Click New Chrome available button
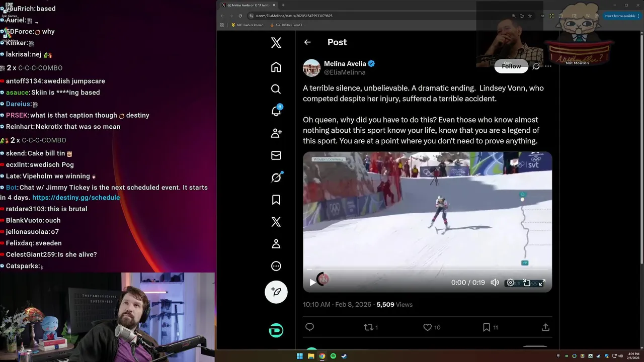Viewport: 644px width, 362px height. (622, 16)
